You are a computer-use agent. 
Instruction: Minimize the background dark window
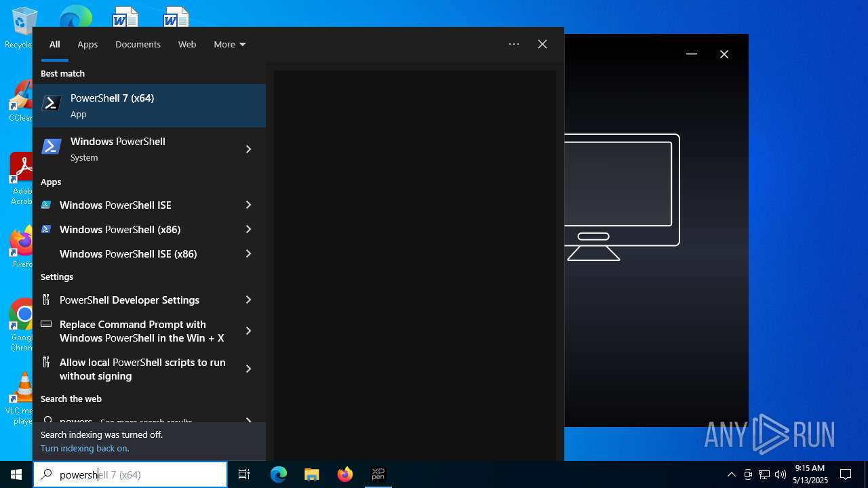tap(692, 54)
